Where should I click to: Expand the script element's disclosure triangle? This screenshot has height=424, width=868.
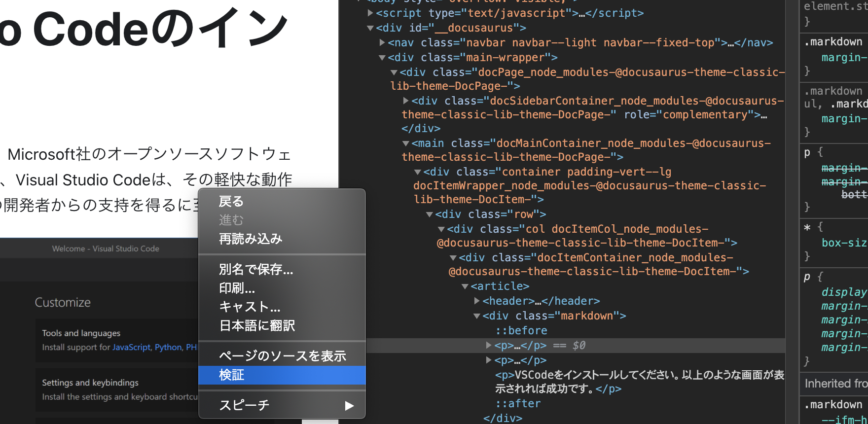[370, 13]
